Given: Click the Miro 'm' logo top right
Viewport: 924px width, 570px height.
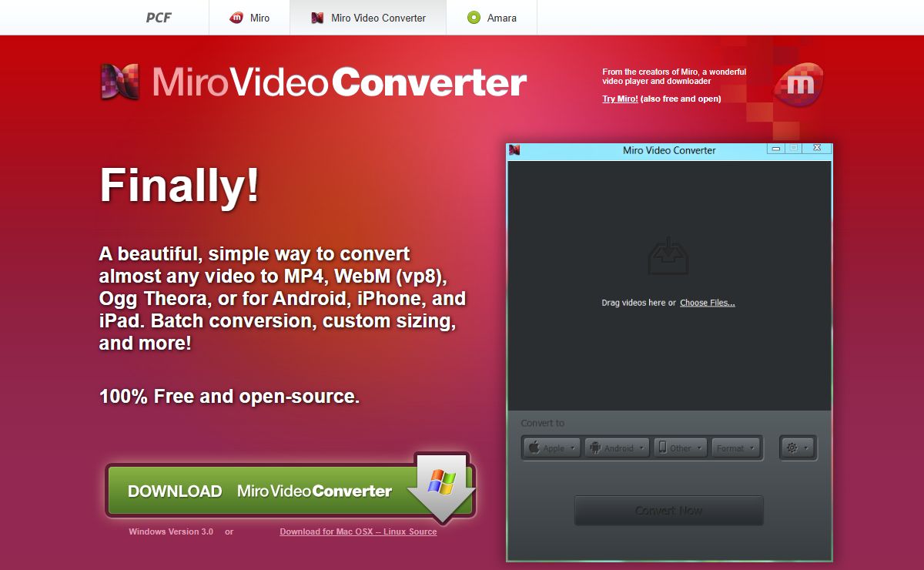Looking at the screenshot, I should 799,83.
